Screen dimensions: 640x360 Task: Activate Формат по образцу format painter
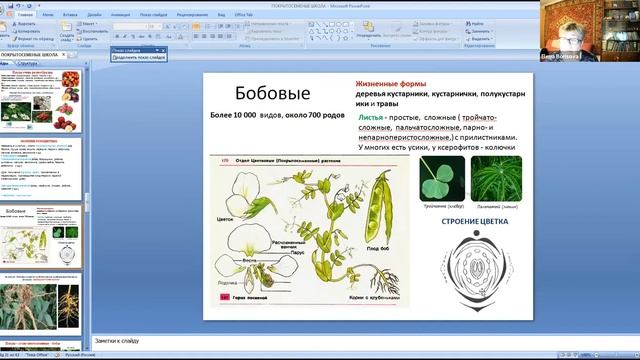click(x=33, y=39)
